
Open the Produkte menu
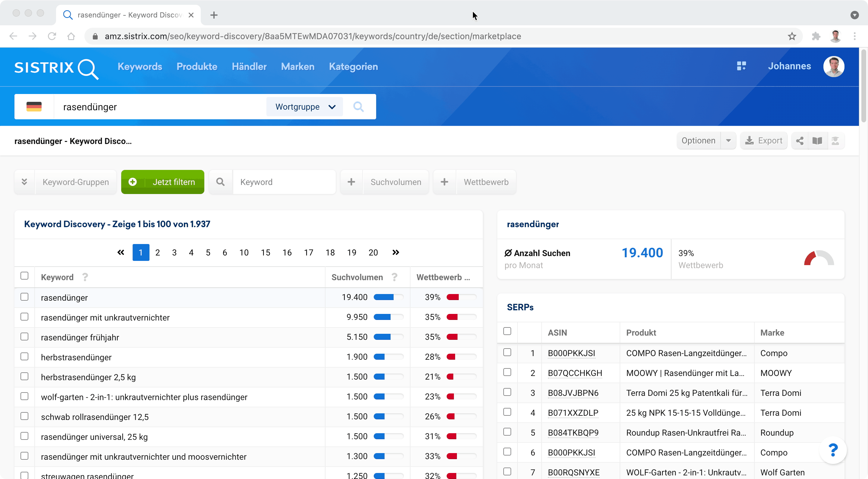click(x=197, y=66)
